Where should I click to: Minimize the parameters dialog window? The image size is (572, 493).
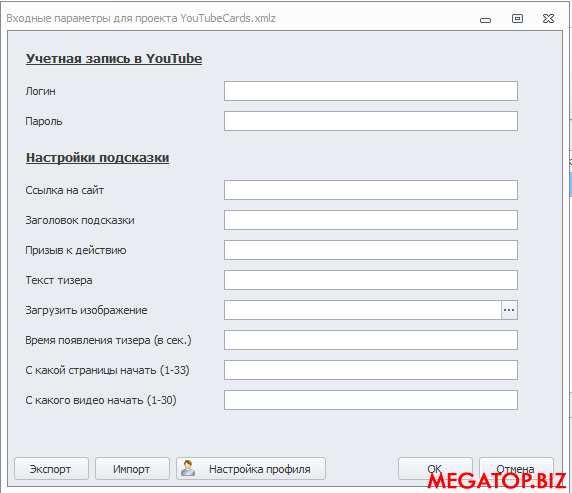(485, 20)
